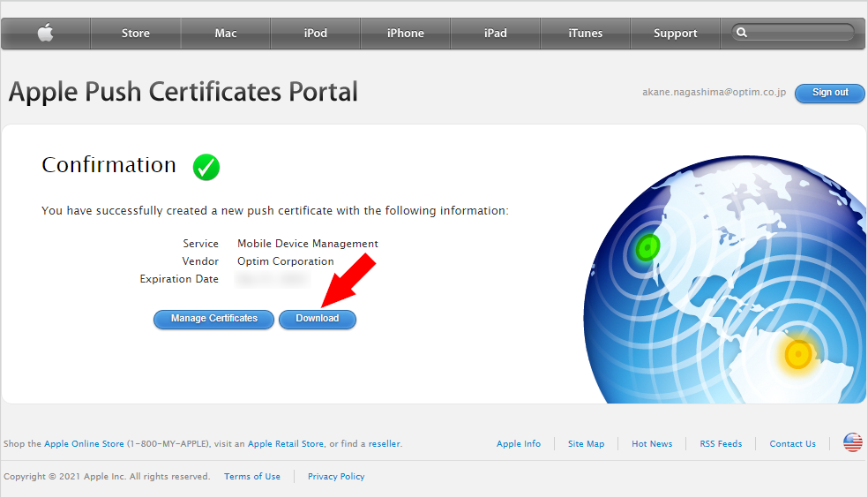Viewport: 868px width, 498px height.
Task: Click the green confirmation checkmark icon
Action: pos(206,167)
